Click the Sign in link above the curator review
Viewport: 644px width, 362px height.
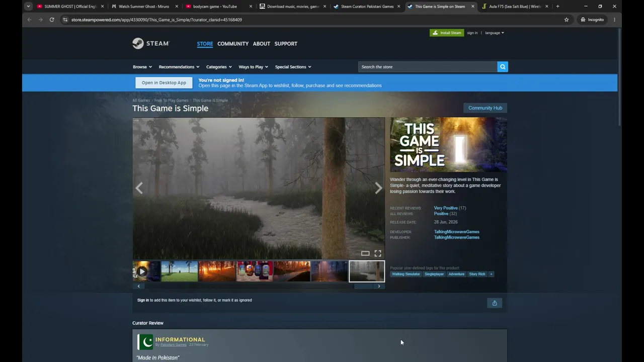[143, 300]
